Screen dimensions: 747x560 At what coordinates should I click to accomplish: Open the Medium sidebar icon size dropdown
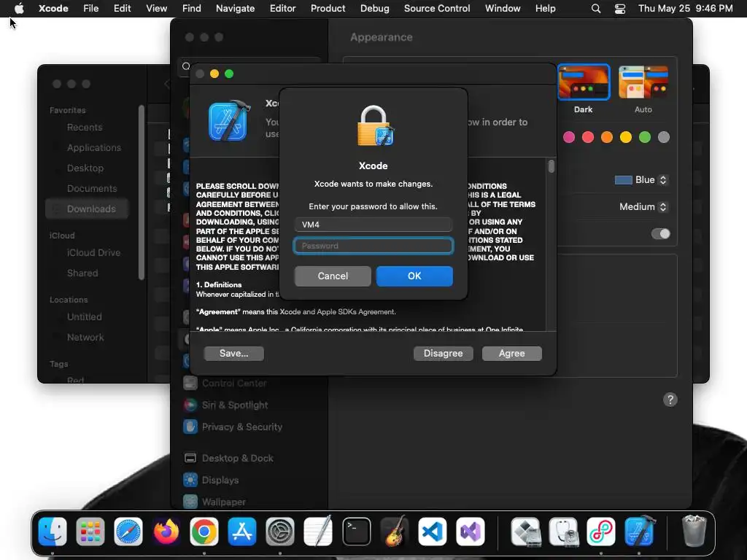tap(643, 206)
